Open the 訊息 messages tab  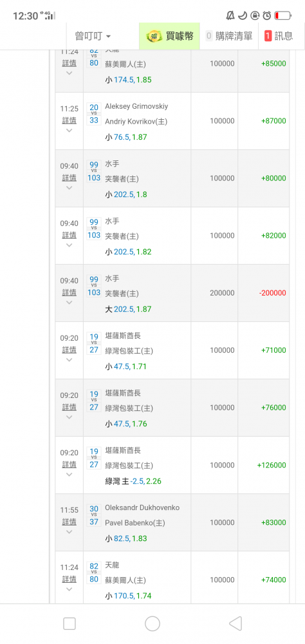coord(279,36)
